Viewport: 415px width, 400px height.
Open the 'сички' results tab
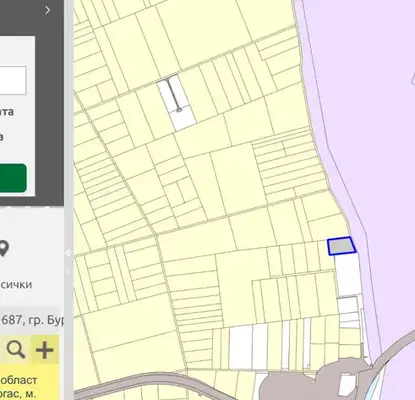[x=16, y=285]
